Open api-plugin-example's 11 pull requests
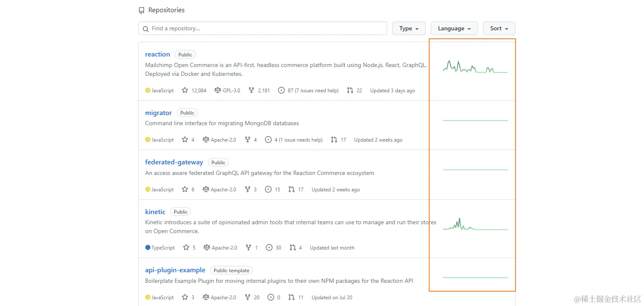The image size is (644, 306). click(296, 297)
